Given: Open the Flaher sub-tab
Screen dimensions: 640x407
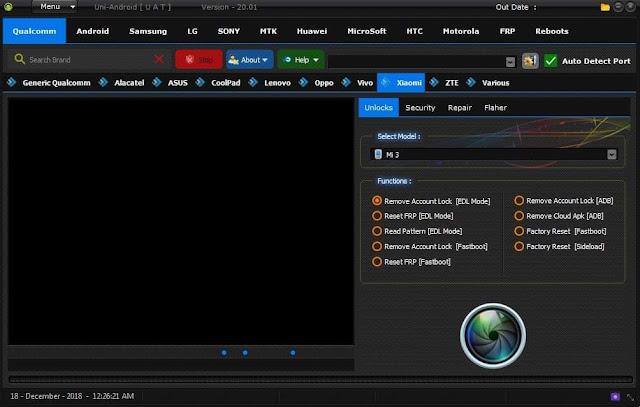Looking at the screenshot, I should tap(496, 108).
